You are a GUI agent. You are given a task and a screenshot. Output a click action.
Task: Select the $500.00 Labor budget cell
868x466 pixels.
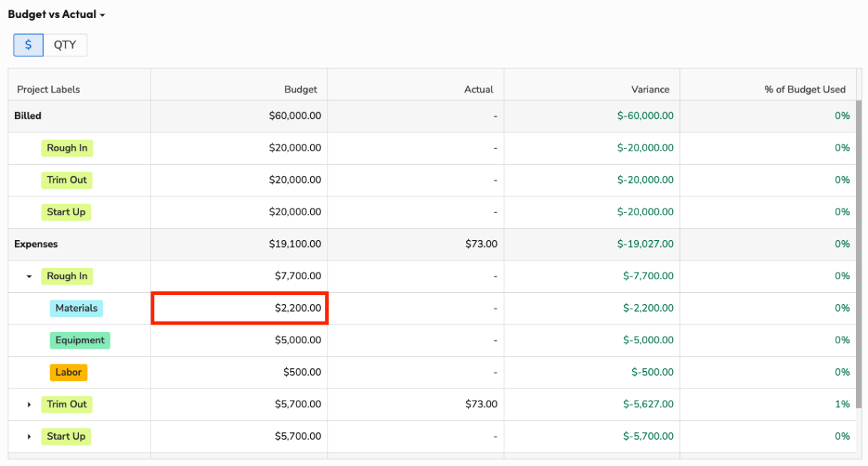click(x=239, y=373)
